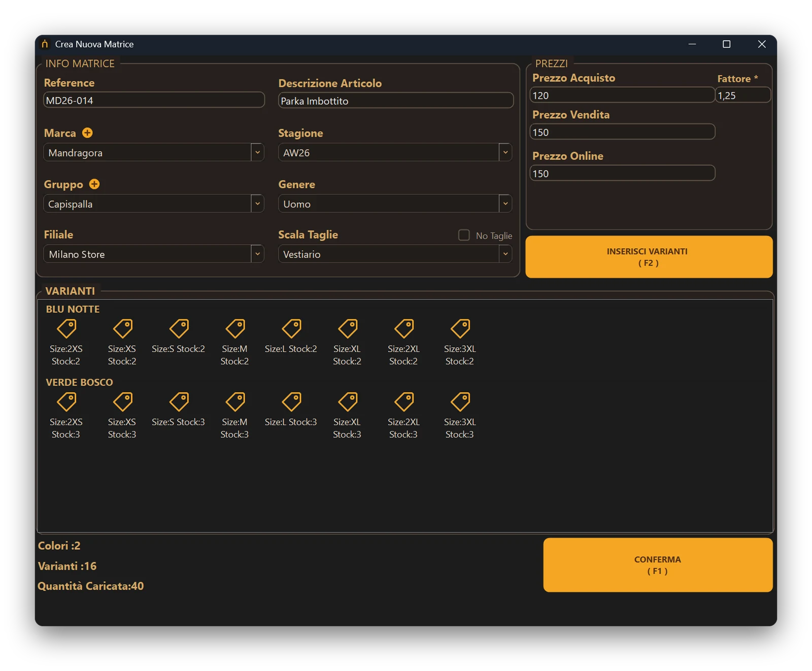This screenshot has width=812, height=671.
Task: Open the Marca dropdown showing Mandragora
Action: click(x=154, y=152)
